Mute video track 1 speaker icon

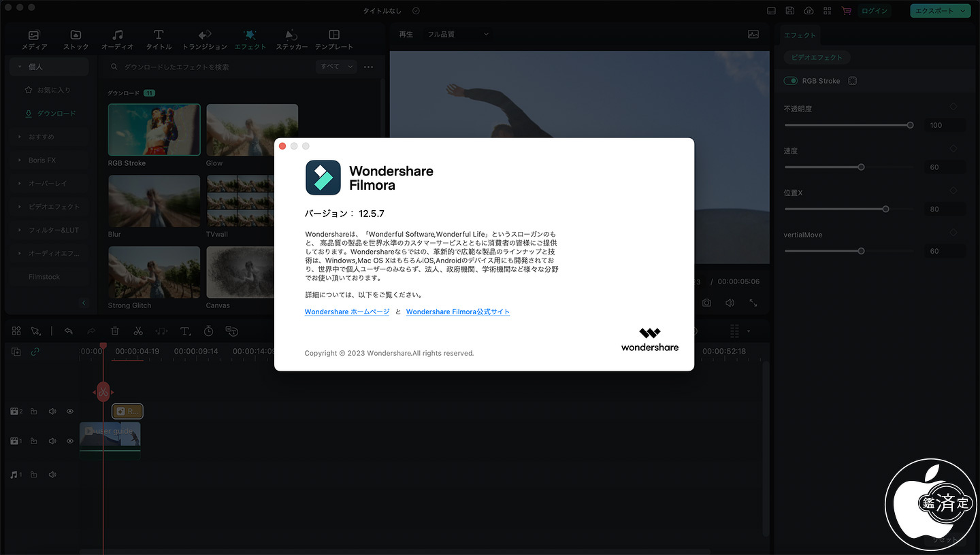(x=52, y=441)
